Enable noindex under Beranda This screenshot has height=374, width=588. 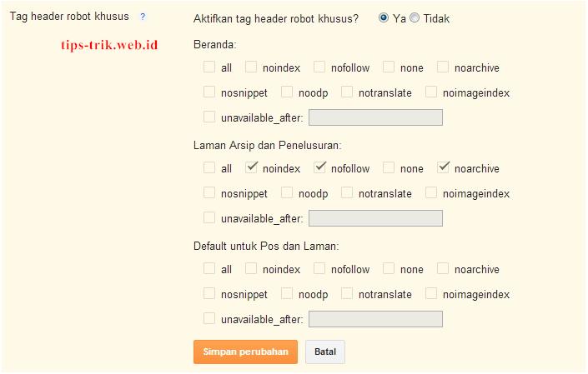[x=251, y=67]
